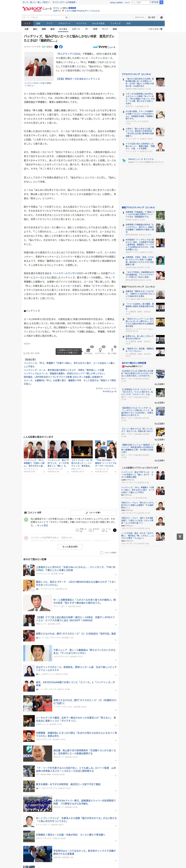This screenshot has height=868, width=186.
Task: Open related article 藤田ニコル、毎日エゴサーチ
Action: tap(76, 583)
